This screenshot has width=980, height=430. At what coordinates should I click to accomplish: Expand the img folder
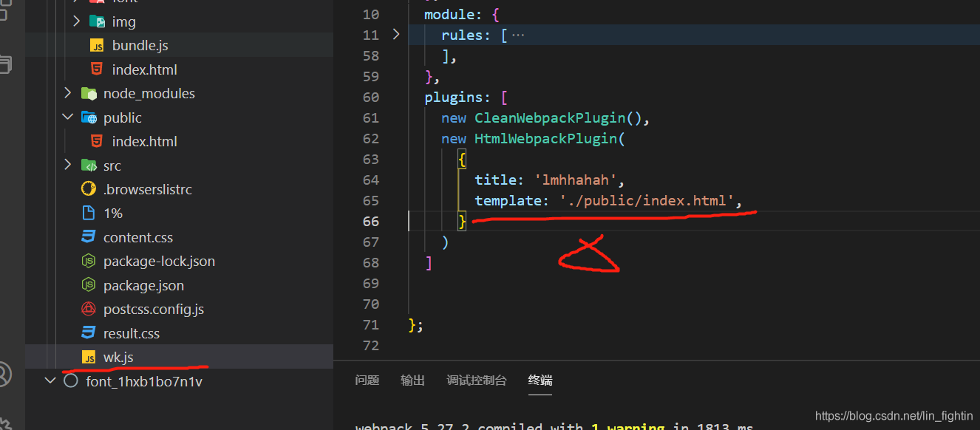pyautogui.click(x=77, y=21)
